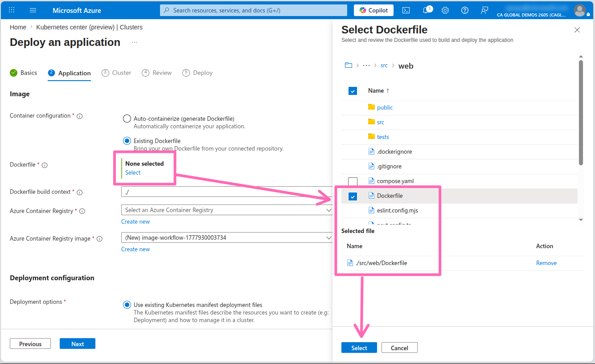Show info for Dockerfile build context
Image resolution: width=595 pixels, height=364 pixels.
point(80,192)
